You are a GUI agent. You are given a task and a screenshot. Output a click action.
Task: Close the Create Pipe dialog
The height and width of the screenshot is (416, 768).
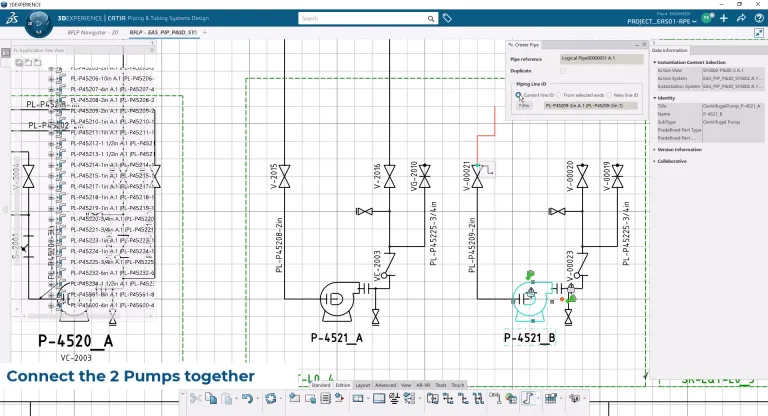pos(644,45)
